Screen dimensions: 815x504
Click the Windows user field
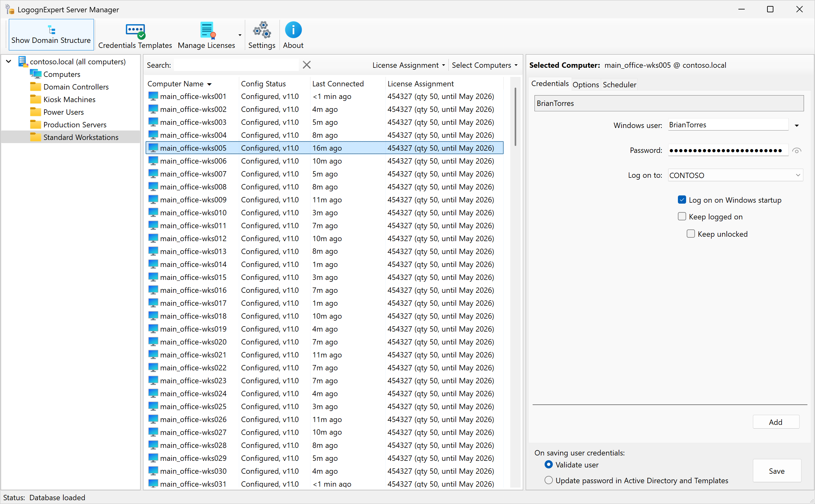[728, 125]
